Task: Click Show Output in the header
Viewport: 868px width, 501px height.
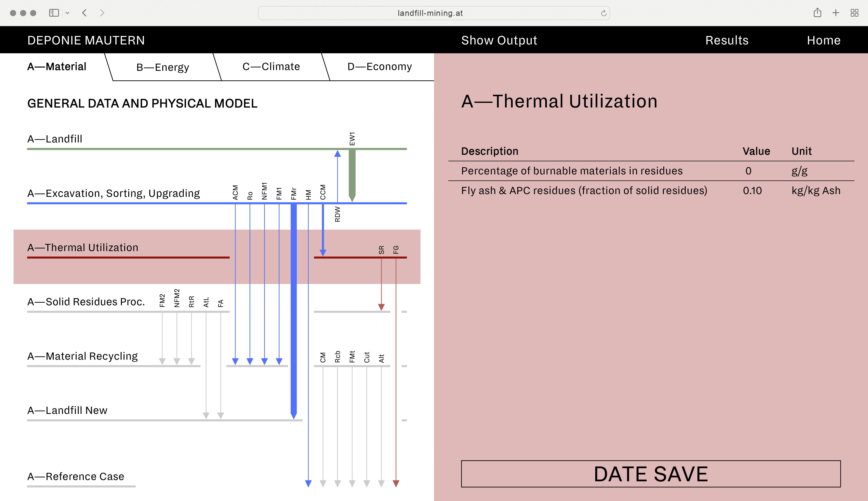Action: coord(499,40)
